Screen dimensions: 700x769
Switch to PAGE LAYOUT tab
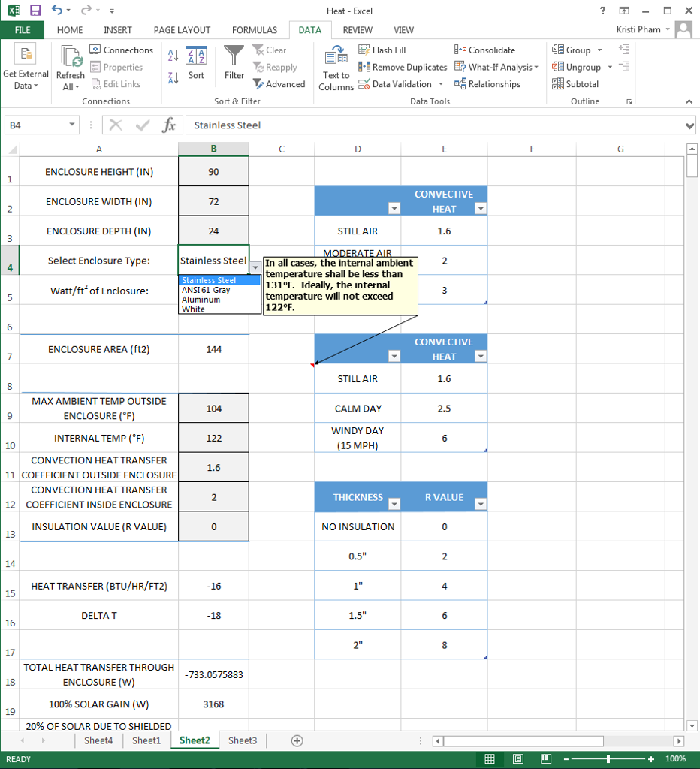click(x=182, y=30)
